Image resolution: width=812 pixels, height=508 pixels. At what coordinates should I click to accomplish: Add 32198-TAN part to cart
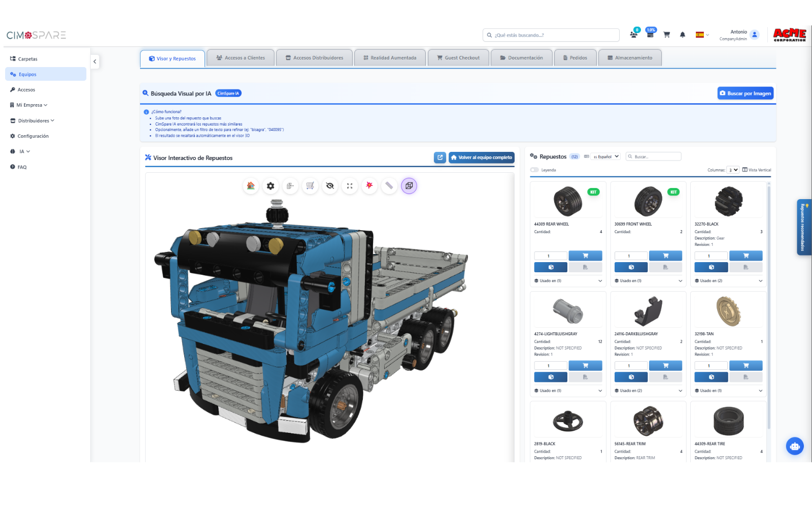coord(746,365)
